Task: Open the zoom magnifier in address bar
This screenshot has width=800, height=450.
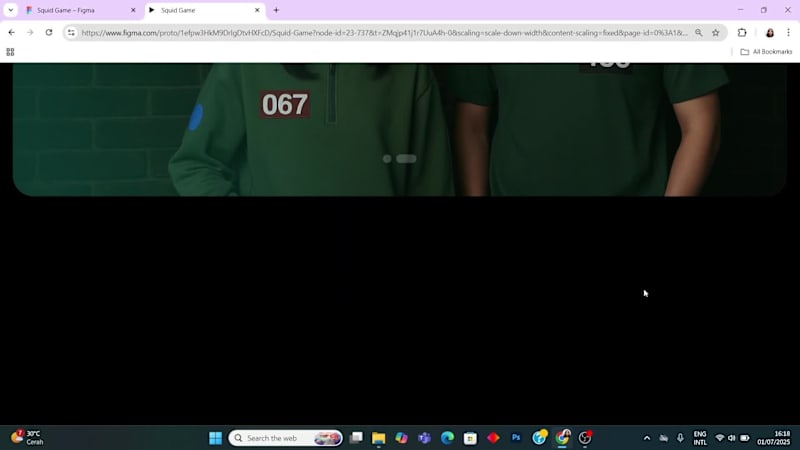Action: click(x=698, y=33)
